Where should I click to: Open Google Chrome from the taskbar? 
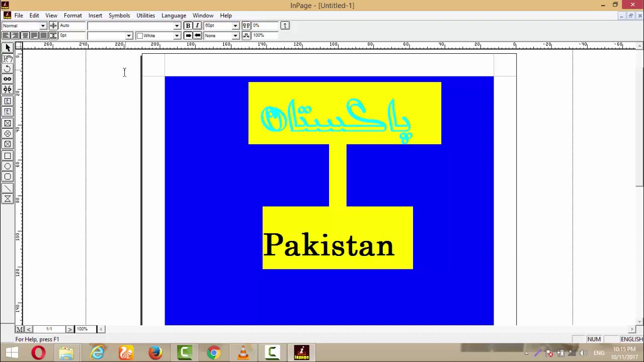coord(214,352)
